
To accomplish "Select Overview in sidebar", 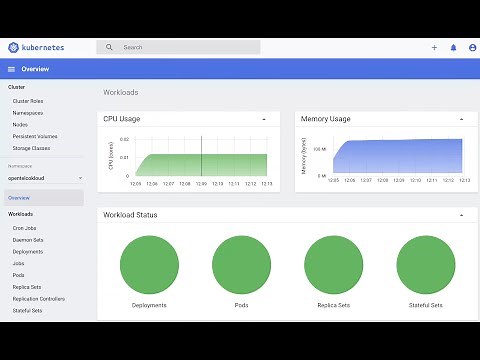I will click(44, 198).
